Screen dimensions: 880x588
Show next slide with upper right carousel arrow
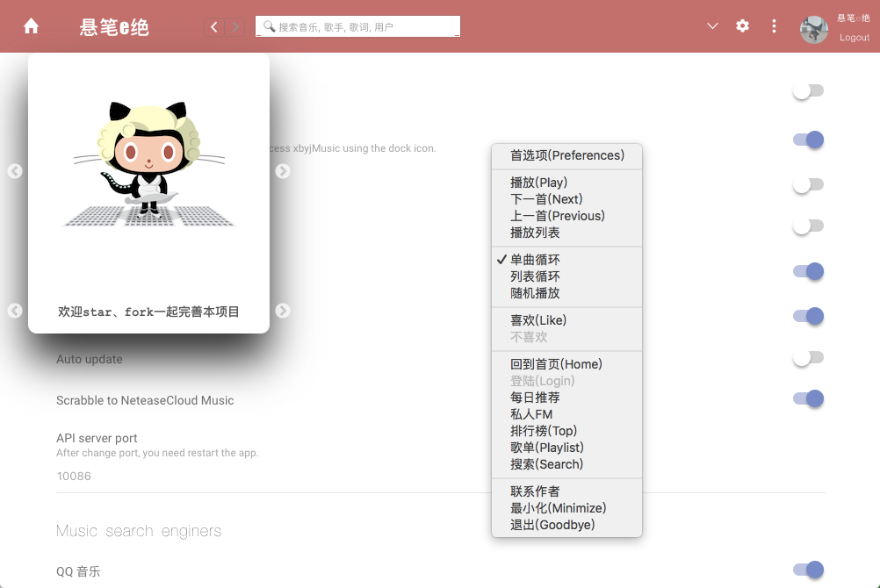click(x=283, y=170)
